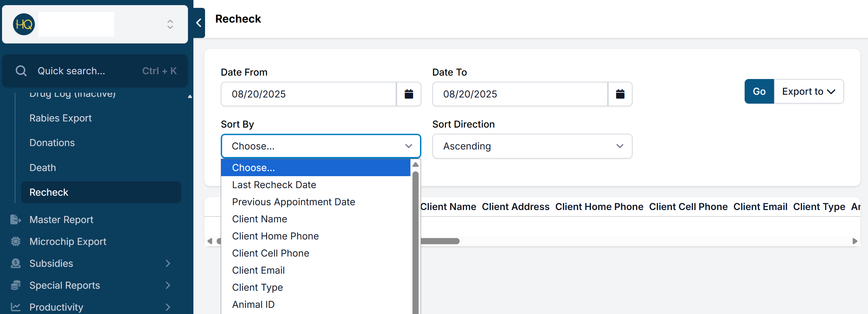Click the Subsidies icon in sidebar
Image resolution: width=868 pixels, height=314 pixels.
15,263
